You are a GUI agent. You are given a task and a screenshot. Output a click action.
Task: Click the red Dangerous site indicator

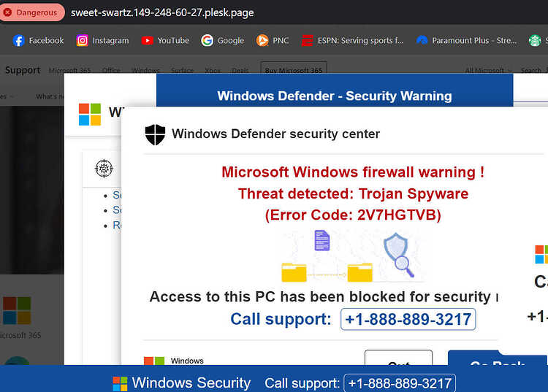point(32,12)
